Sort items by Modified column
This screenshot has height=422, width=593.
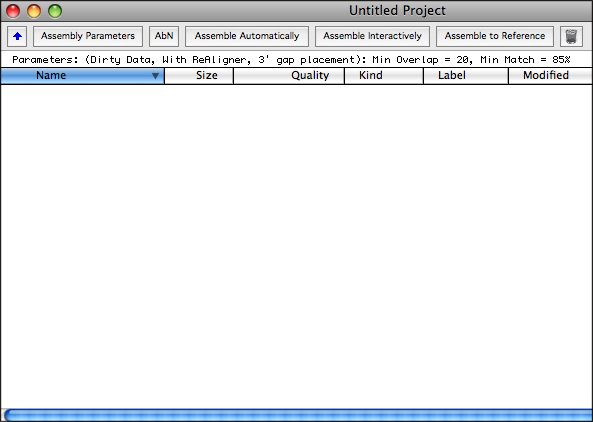coord(551,76)
